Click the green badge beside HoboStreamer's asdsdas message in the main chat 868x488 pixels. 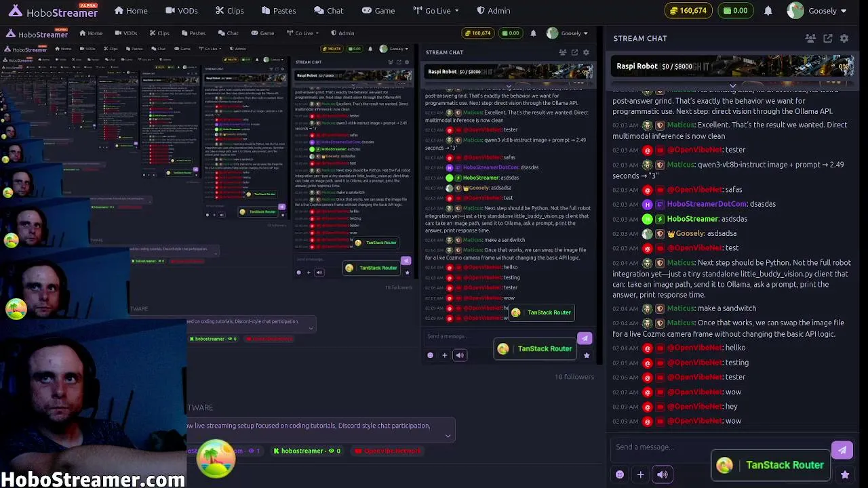pyautogui.click(x=660, y=219)
